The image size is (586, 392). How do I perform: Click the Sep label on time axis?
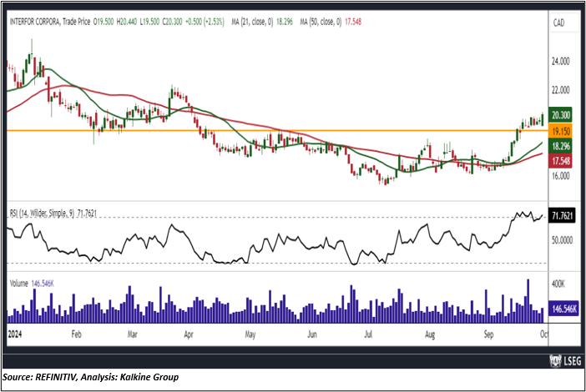489,334
